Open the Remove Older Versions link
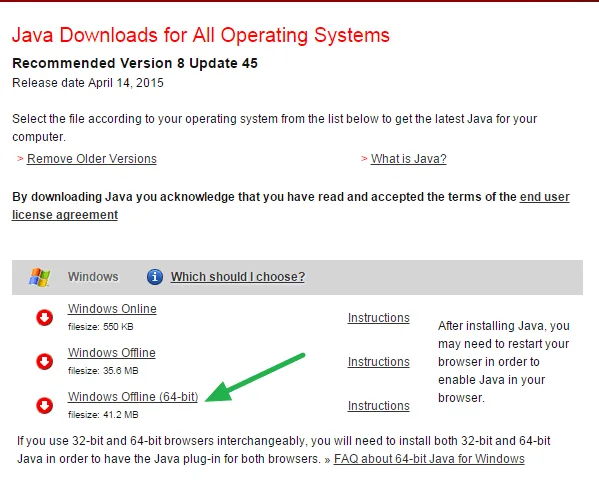The width and height of the screenshot is (599, 492). click(92, 159)
